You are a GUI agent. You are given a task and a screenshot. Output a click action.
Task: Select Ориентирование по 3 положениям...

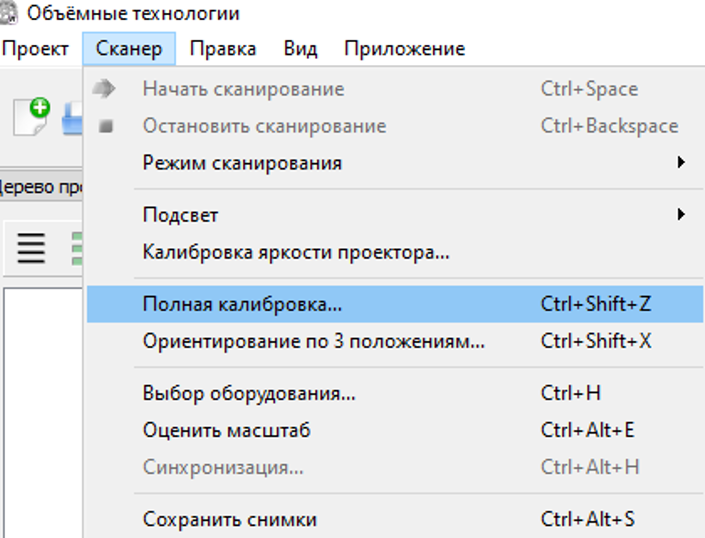[x=314, y=341]
